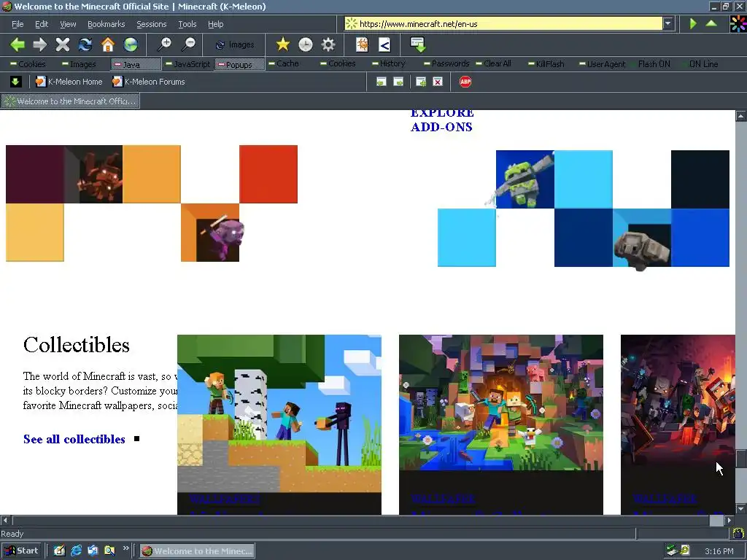Click the Internet Explorer quick launch icon

[76, 551]
